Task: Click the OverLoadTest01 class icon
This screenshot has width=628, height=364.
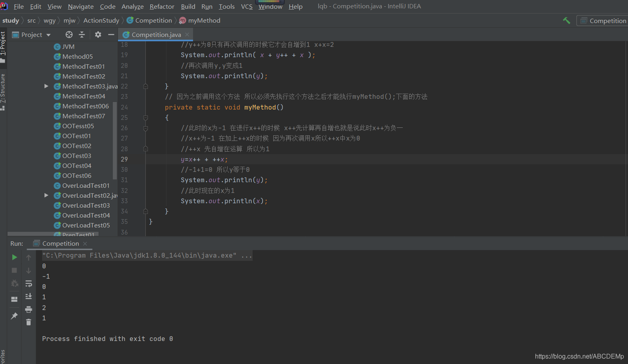Action: pos(57,186)
